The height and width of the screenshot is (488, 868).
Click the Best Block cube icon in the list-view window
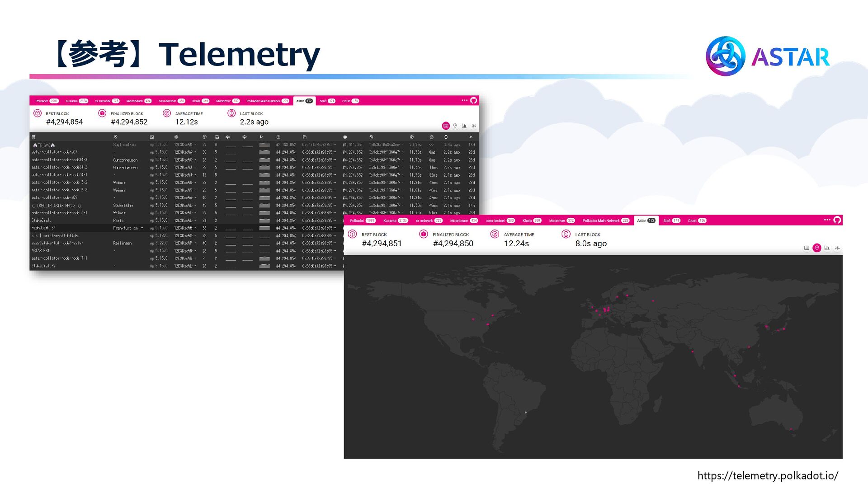tap(38, 113)
